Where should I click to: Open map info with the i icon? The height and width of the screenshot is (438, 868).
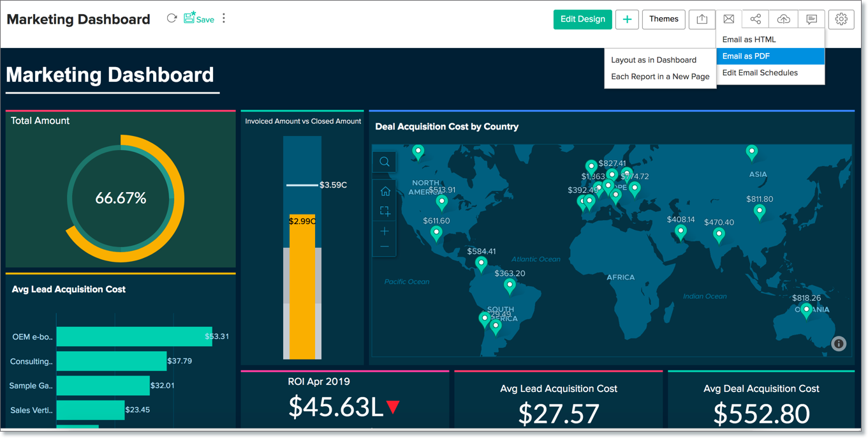click(839, 344)
